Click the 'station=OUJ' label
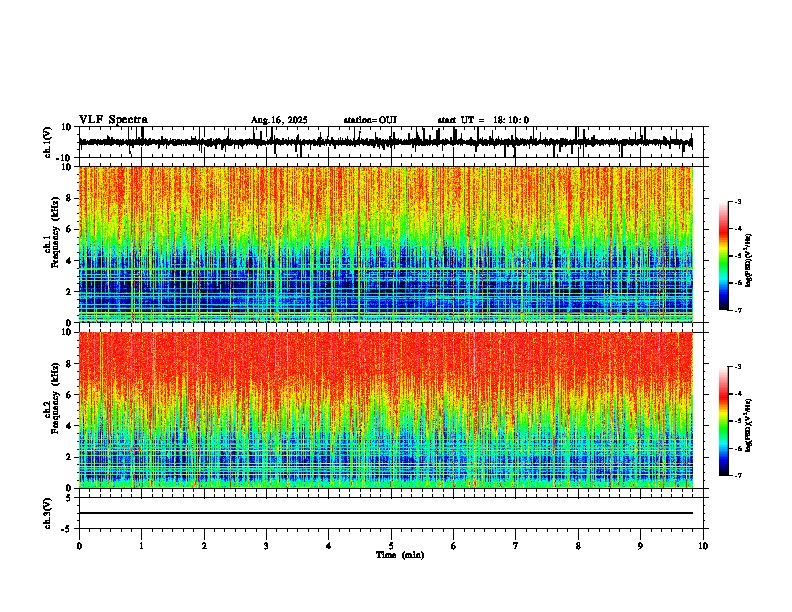792x612 pixels. tap(370, 120)
